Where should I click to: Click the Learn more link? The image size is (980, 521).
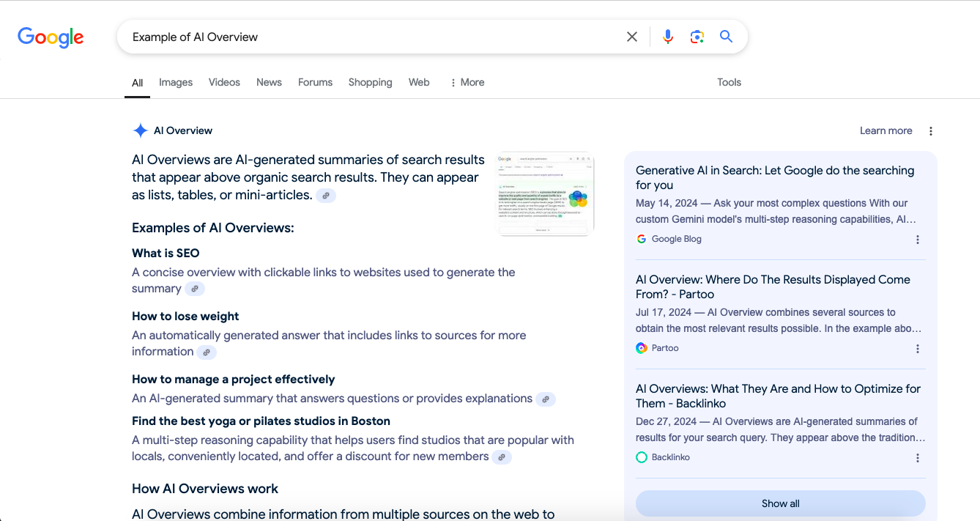[x=886, y=130]
